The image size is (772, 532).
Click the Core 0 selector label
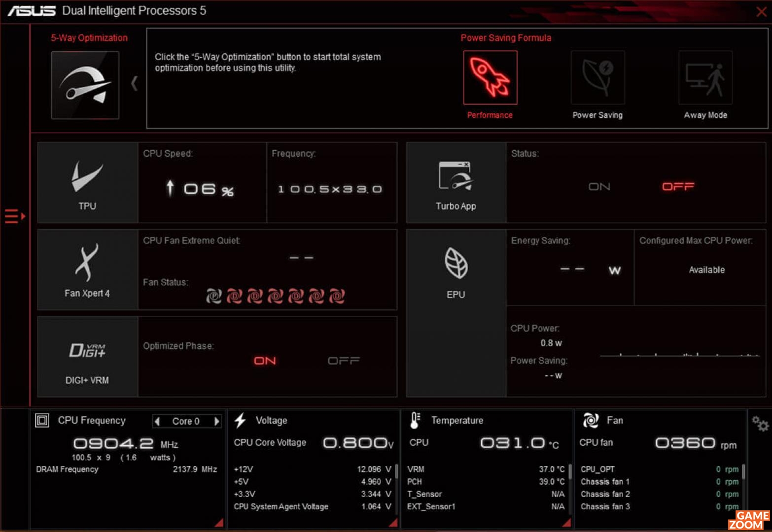click(x=186, y=421)
